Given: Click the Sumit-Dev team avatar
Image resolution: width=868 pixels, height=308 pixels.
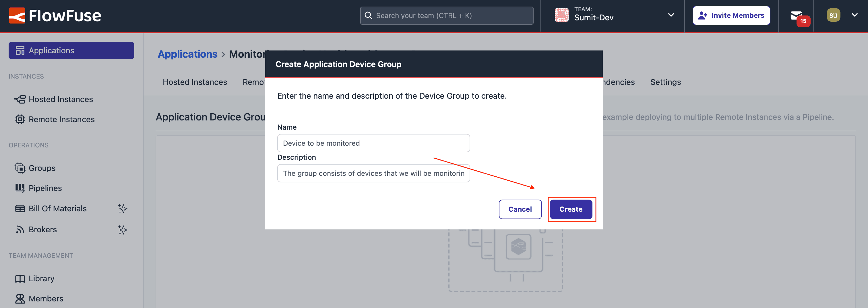Looking at the screenshot, I should pyautogui.click(x=562, y=15).
